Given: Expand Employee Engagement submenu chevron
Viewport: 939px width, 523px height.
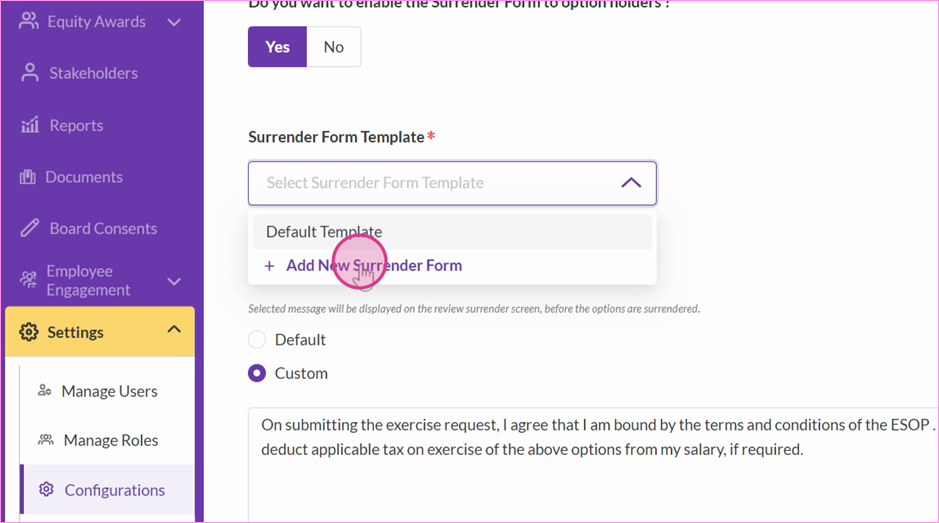Looking at the screenshot, I should pos(174,282).
